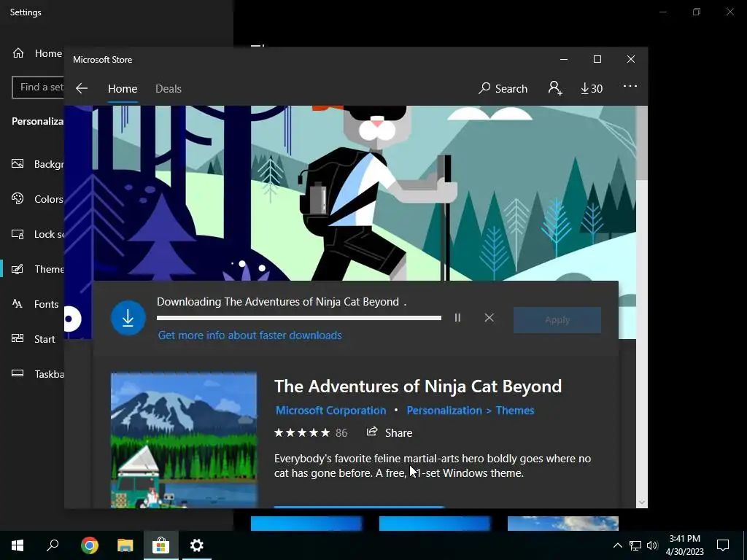This screenshot has width=747, height=560.
Task: Click the Colors palette icon in Settings
Action: (18, 198)
